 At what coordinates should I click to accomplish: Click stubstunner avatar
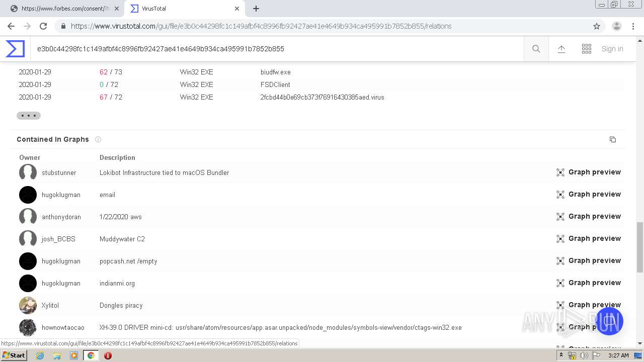click(x=28, y=172)
